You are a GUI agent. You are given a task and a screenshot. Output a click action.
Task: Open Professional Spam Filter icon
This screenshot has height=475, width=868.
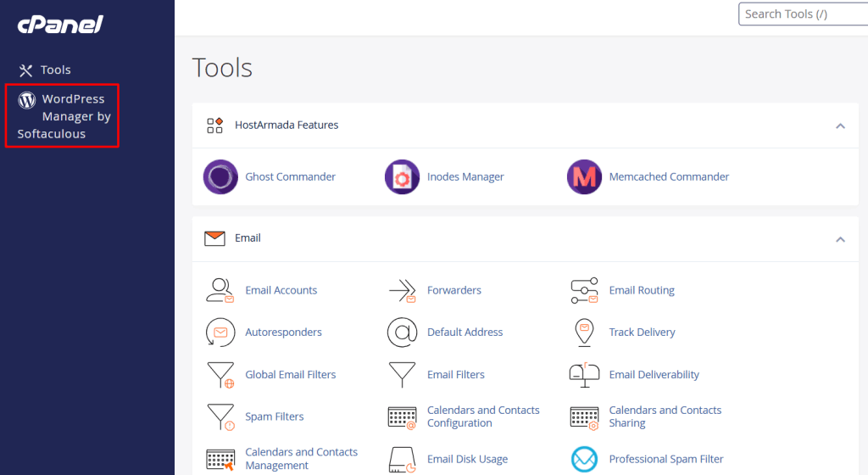(584, 460)
